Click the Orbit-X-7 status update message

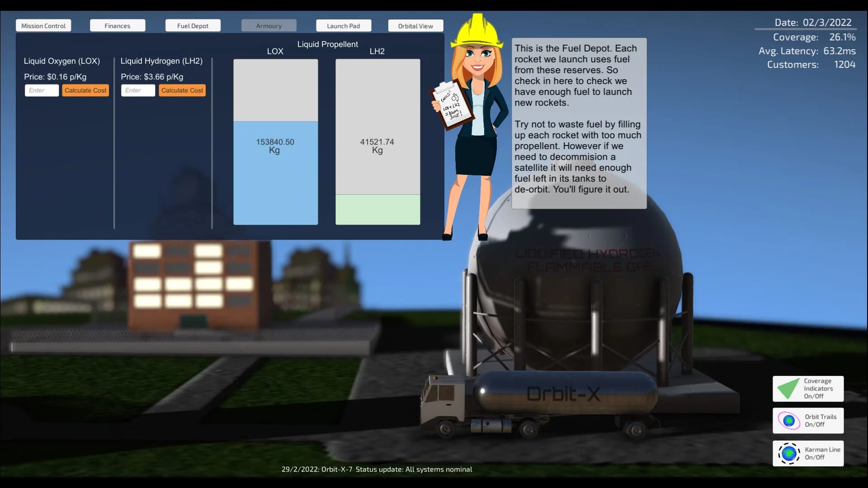(377, 469)
